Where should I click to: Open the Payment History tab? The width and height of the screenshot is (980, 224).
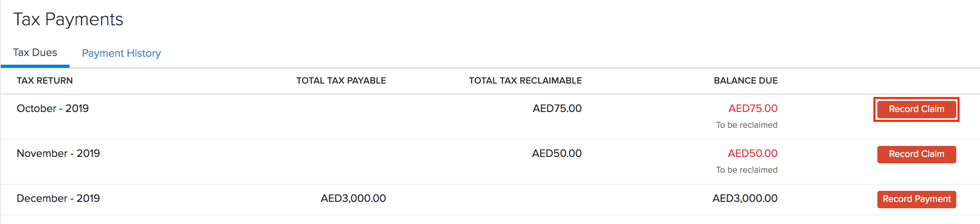[x=121, y=53]
